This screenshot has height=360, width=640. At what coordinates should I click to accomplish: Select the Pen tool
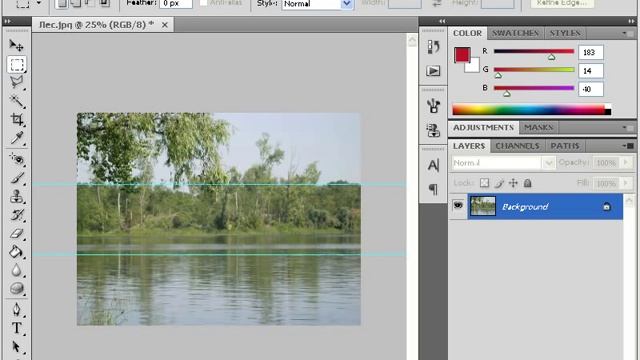pos(17,309)
